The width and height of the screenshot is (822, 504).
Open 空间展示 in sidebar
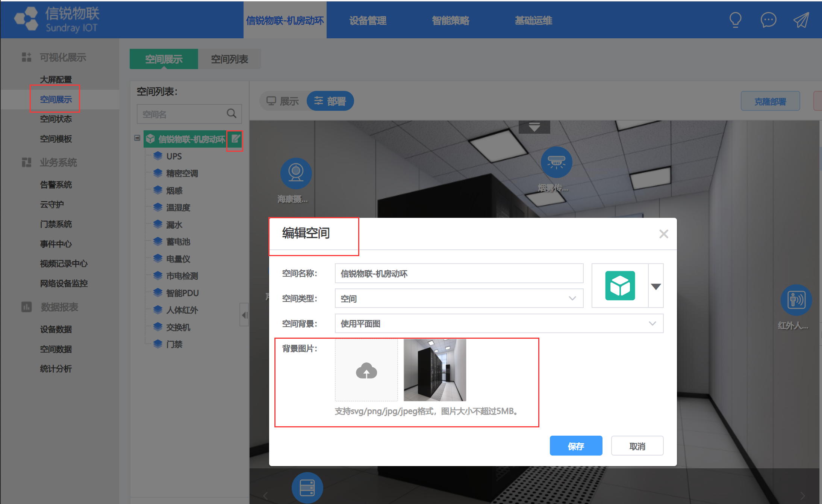(56, 99)
